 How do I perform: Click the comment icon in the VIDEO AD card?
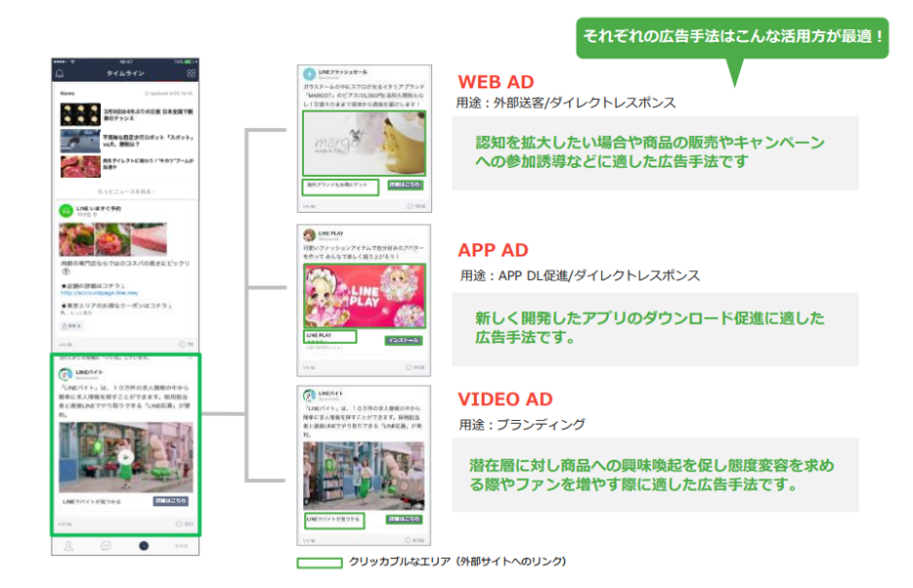coord(410,540)
